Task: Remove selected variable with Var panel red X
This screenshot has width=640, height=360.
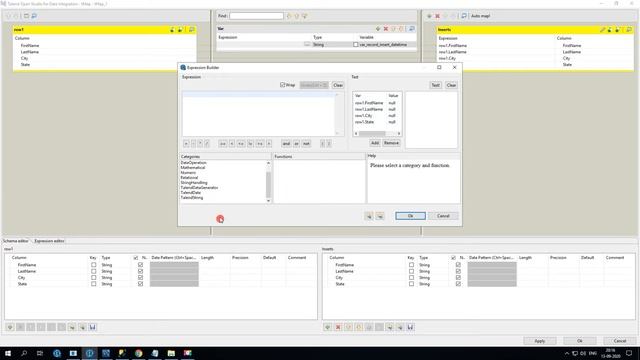Action: coord(385,29)
